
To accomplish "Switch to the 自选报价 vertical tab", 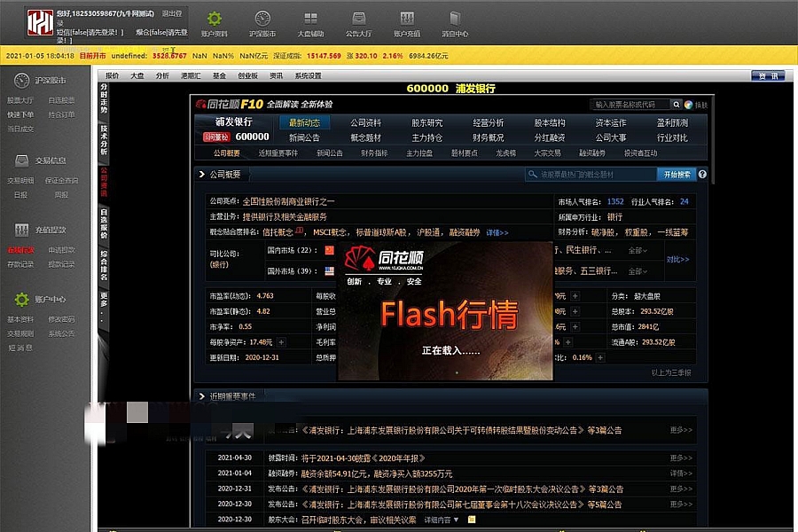I will tap(104, 223).
